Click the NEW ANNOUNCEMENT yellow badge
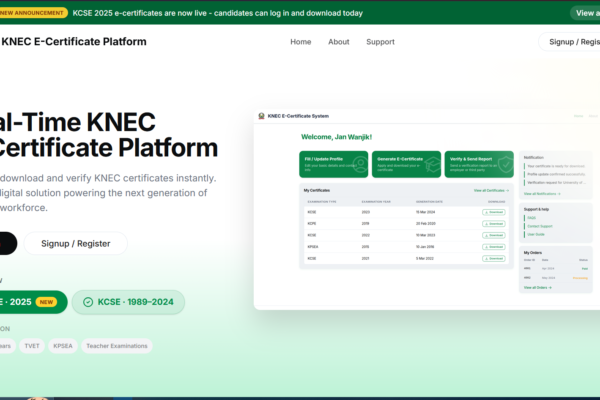Screen dimensions: 600x400 33,13
